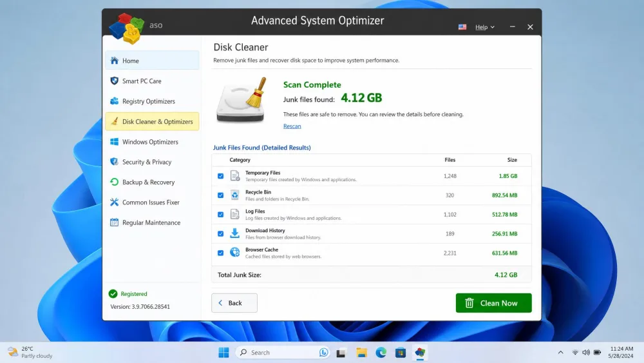The height and width of the screenshot is (363, 644).
Task: Click the Advanced System Optimizer taskbar icon
Action: (420, 352)
